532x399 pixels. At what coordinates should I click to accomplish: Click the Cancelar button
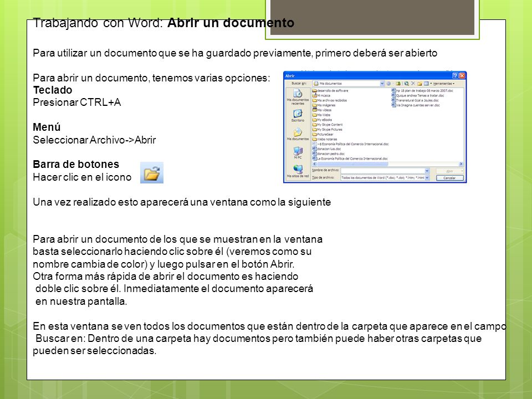coord(449,178)
